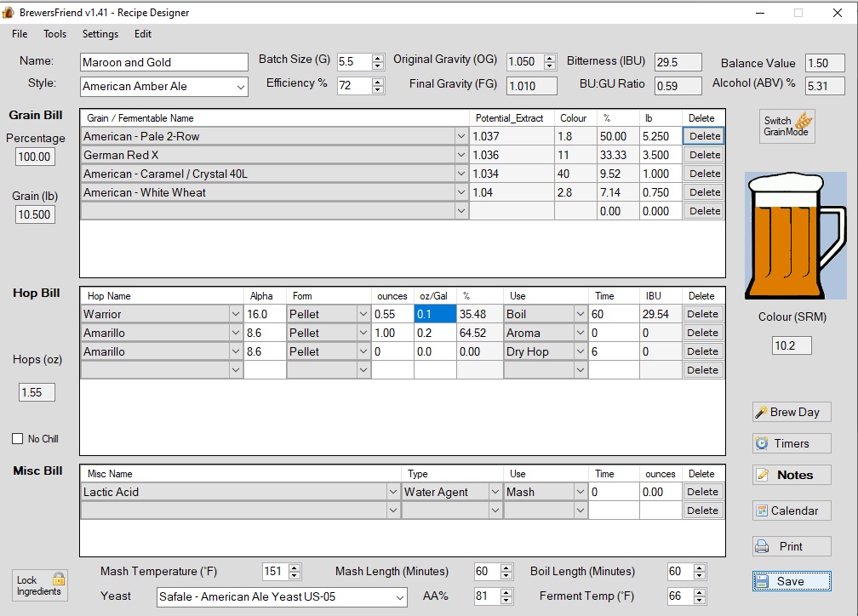Image resolution: width=858 pixels, height=616 pixels.
Task: Decrease Mash Temperature with the down arrow
Action: point(295,576)
